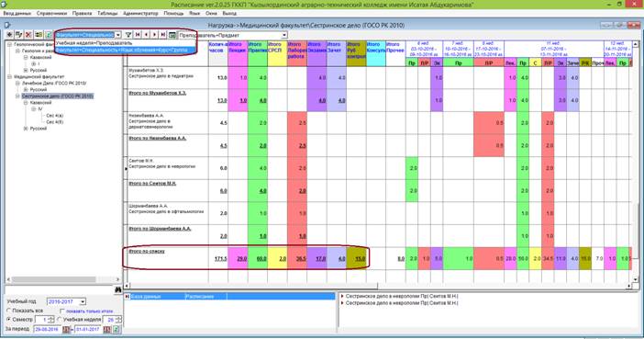
Task: Open calendar picker for start date 29-08-2016
Action: tap(66, 330)
